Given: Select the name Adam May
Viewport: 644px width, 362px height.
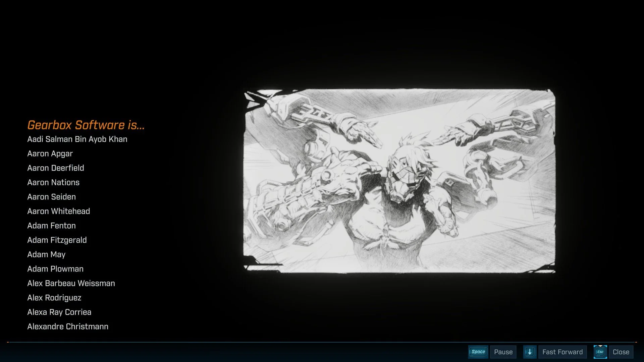Looking at the screenshot, I should coord(46,254).
